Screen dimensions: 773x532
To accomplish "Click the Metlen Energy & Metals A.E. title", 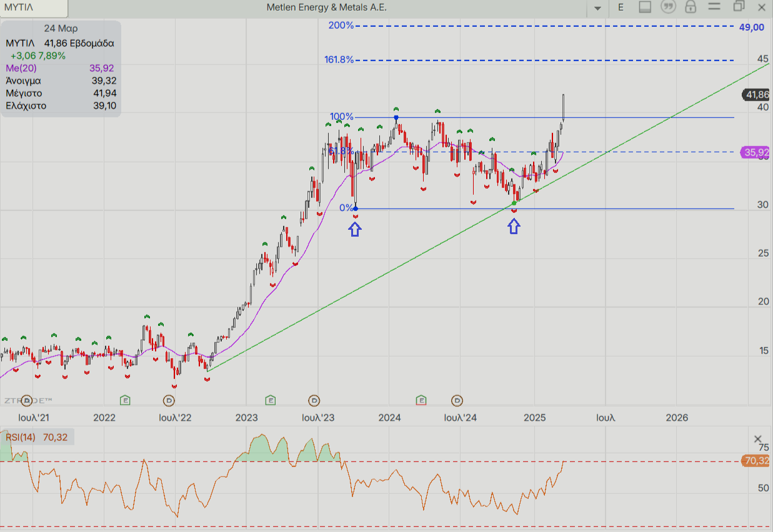I will click(x=327, y=7).
